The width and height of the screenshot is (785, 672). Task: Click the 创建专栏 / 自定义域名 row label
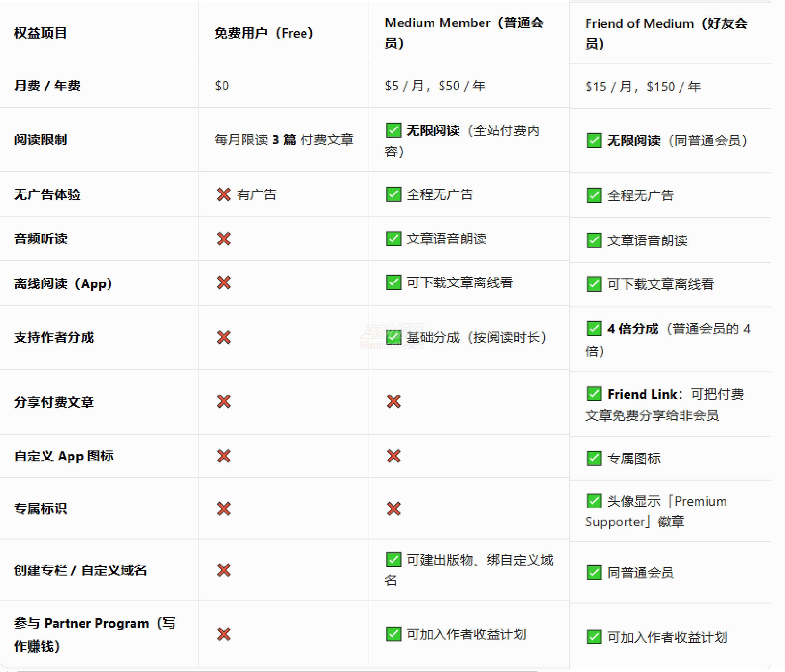tap(80, 570)
